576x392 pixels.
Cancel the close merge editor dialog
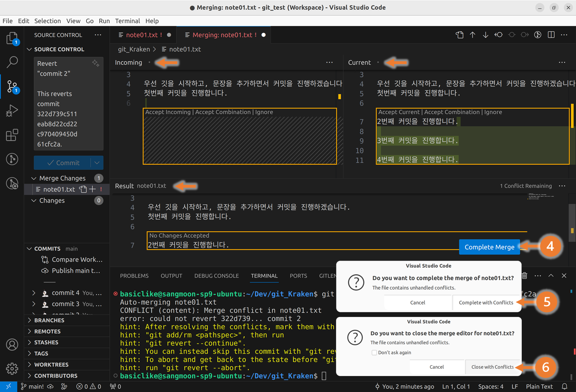tap(437, 367)
